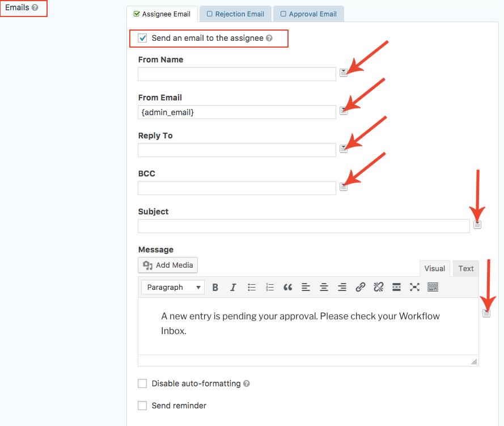The width and height of the screenshot is (504, 426).
Task: Insert a numbered list
Action: pyautogui.click(x=270, y=288)
